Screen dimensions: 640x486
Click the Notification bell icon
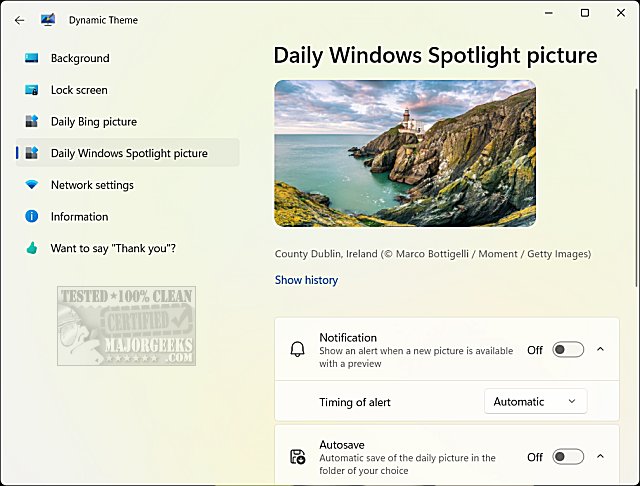(x=297, y=350)
